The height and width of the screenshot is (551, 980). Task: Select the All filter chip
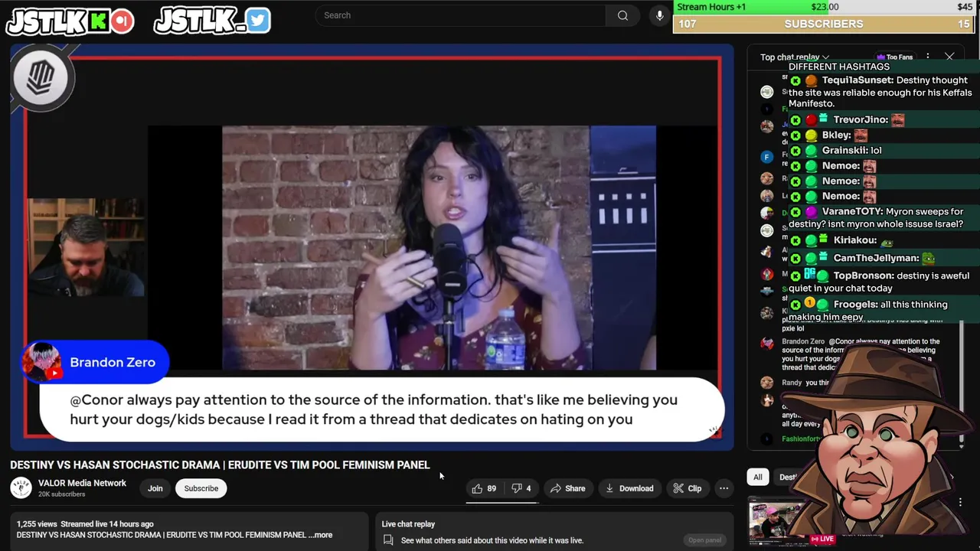(758, 477)
